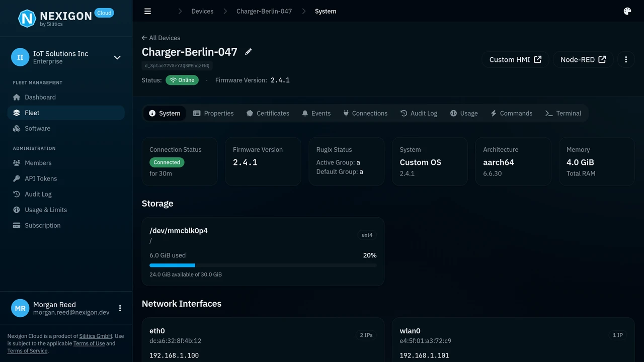Open the Terminal tab
Screen dimensions: 644x362
[563, 113]
